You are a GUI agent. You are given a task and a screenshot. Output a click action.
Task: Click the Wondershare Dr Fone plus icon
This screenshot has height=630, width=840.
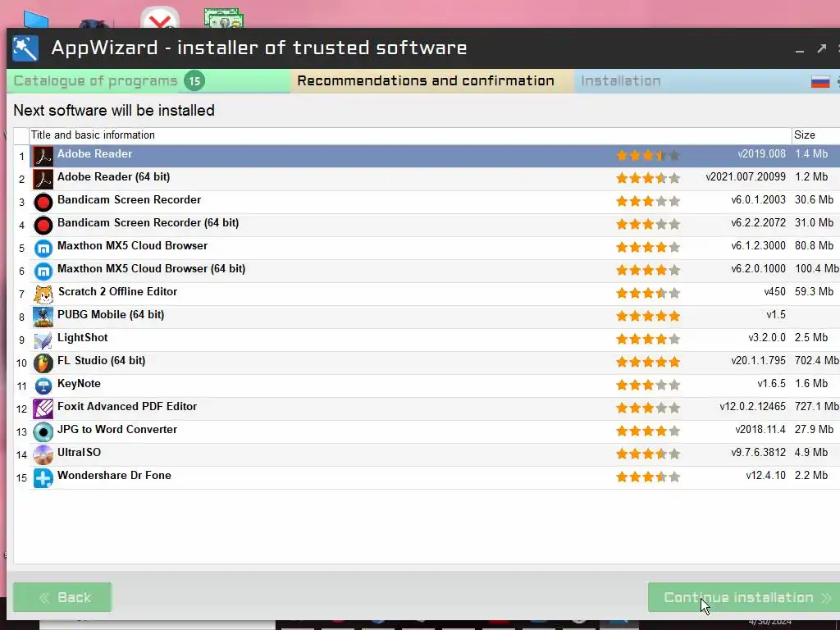(x=43, y=478)
